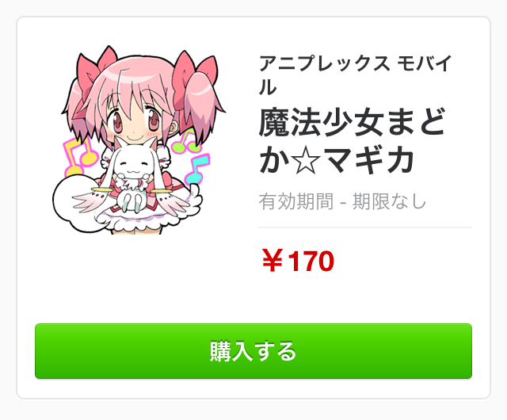The width and height of the screenshot is (507, 420).
Task: Select the アニプレックス モバイル publisher name
Action: [355, 75]
